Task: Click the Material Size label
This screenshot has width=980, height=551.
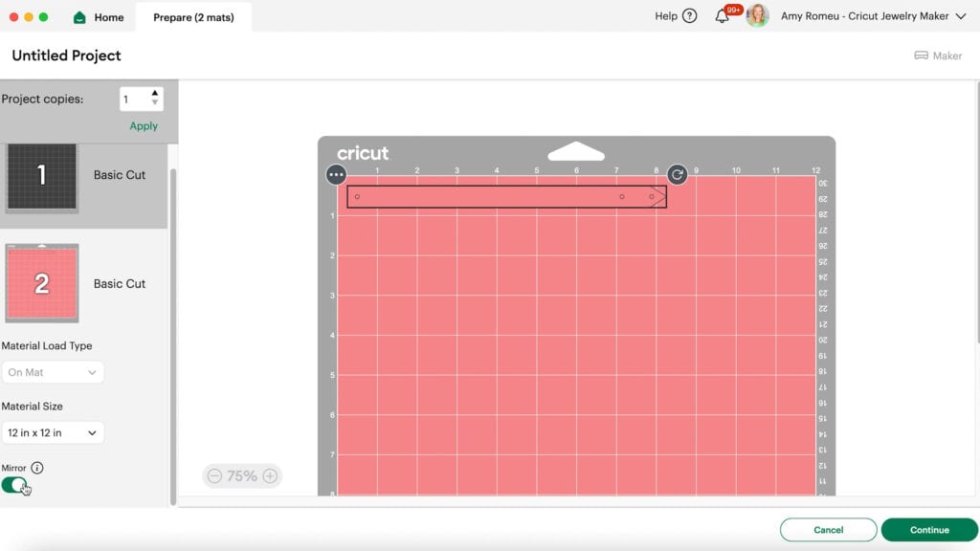Action: (x=32, y=406)
